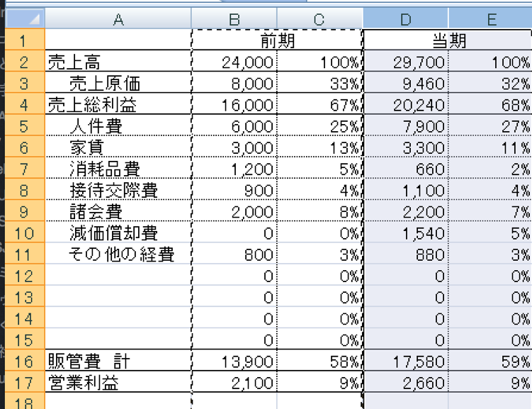
Task: Click the column C header
Action: pyautogui.click(x=319, y=19)
